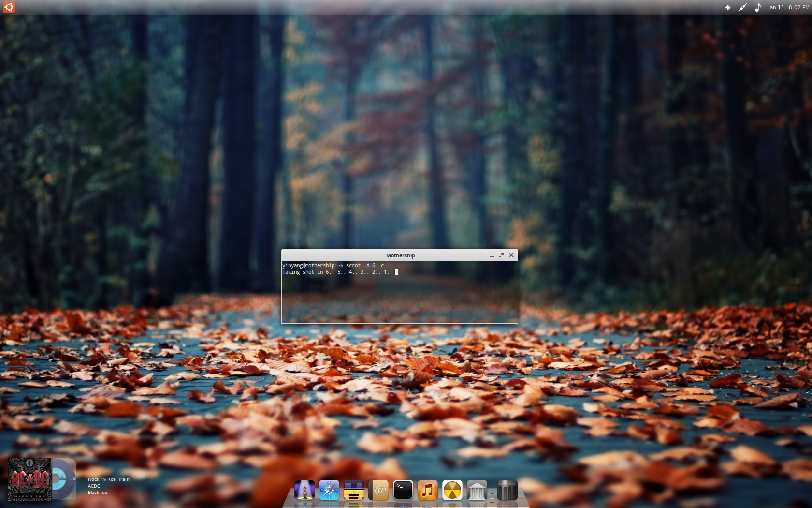Click the ACDC artist name text
The width and height of the screenshot is (812, 508).
pos(94,486)
